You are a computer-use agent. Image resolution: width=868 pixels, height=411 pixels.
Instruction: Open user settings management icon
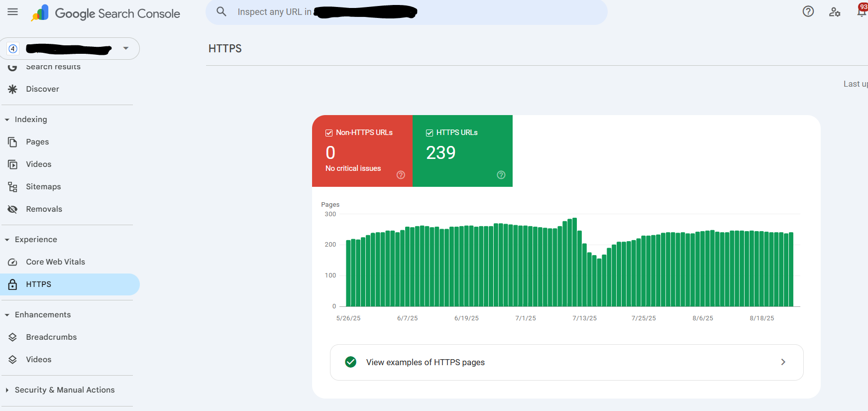click(x=835, y=12)
